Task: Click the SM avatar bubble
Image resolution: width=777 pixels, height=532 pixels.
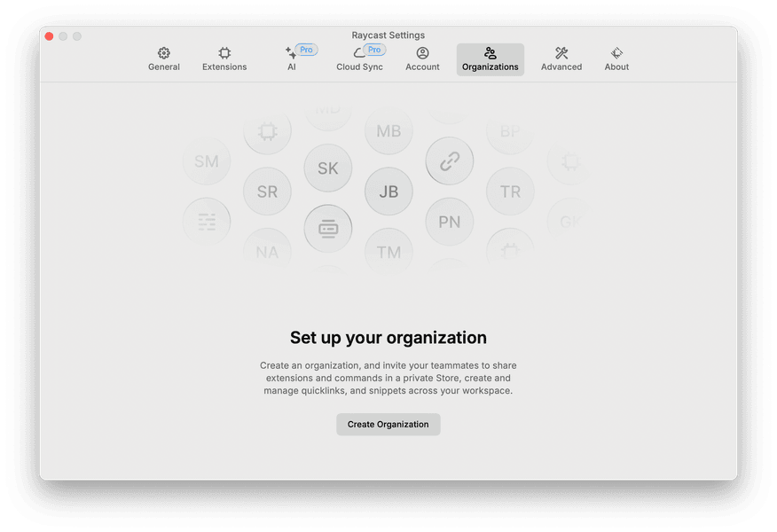Action: click(207, 161)
